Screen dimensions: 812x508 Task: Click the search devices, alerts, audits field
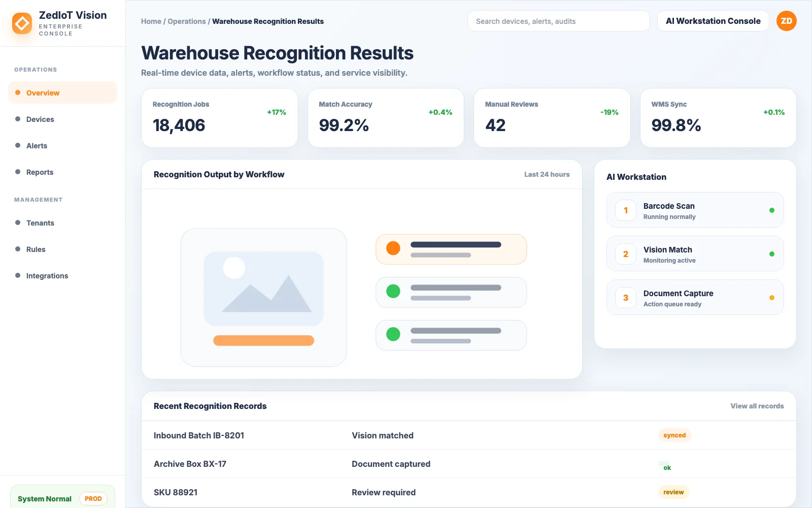pyautogui.click(x=558, y=21)
